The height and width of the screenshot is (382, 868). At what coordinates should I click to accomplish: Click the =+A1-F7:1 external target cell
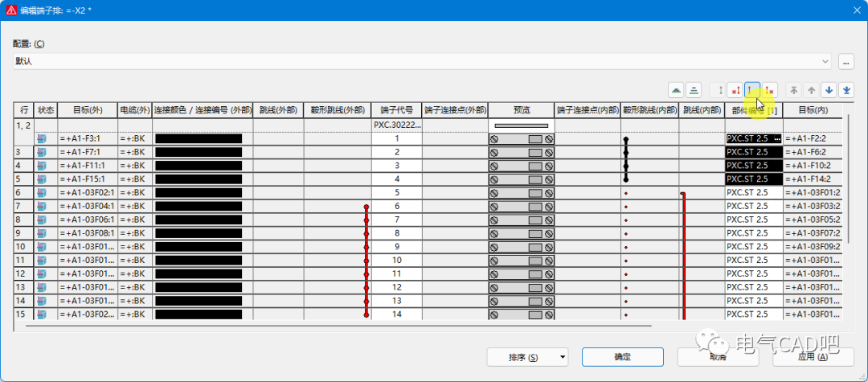click(88, 152)
